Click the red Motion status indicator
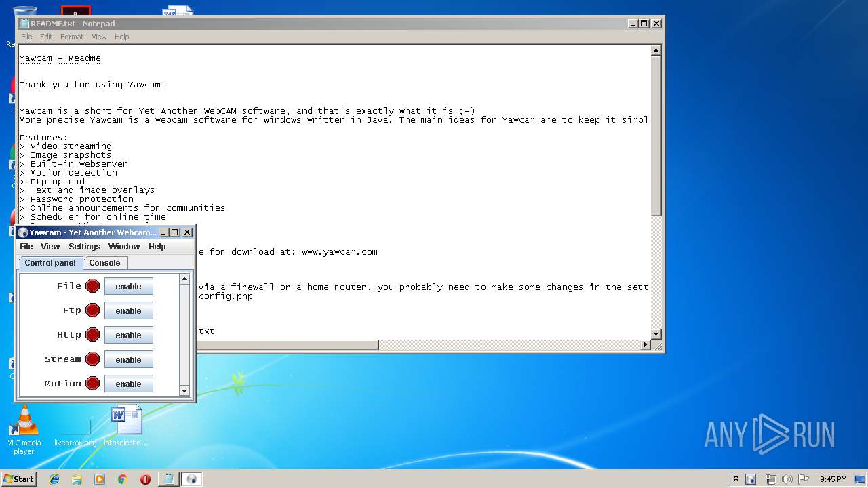 click(x=93, y=384)
